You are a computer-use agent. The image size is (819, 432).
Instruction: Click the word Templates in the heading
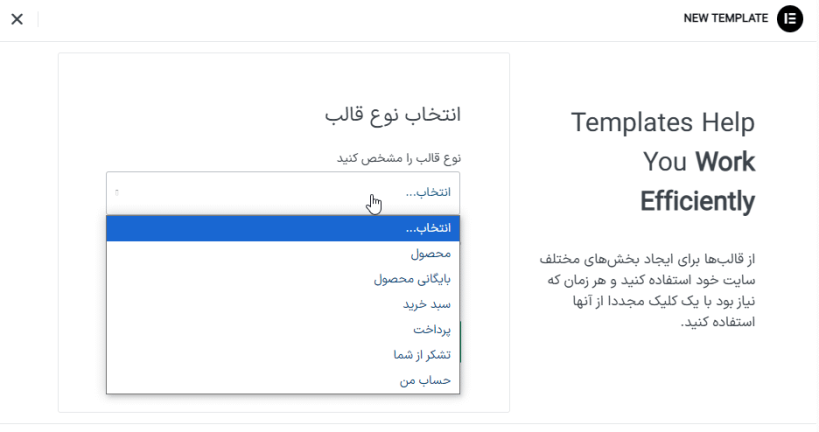(x=632, y=123)
